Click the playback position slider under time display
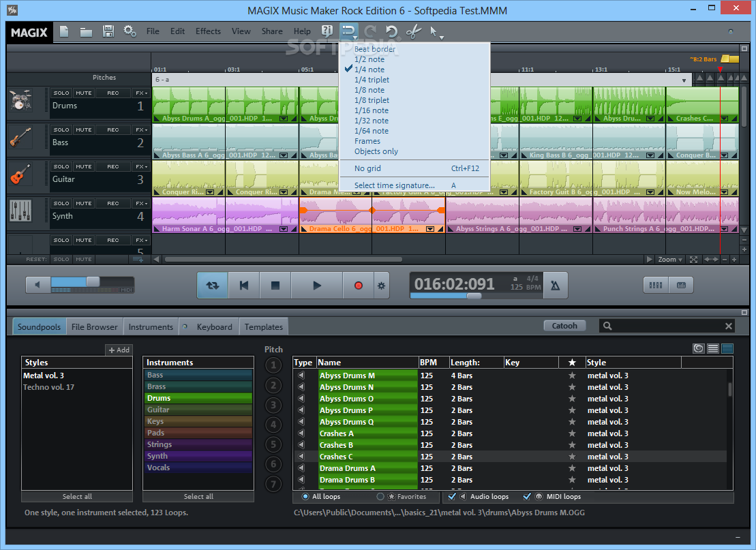756x550 pixels. [474, 296]
